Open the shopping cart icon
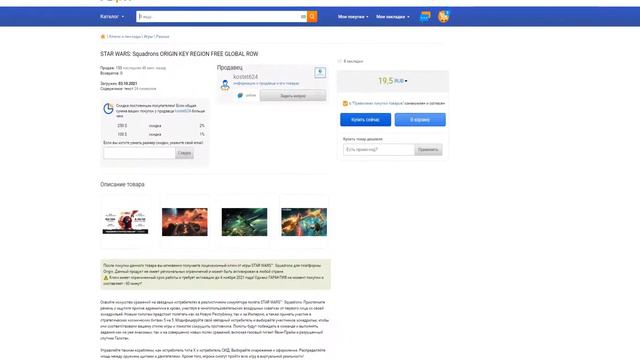This screenshot has height=360, width=640. (444, 17)
